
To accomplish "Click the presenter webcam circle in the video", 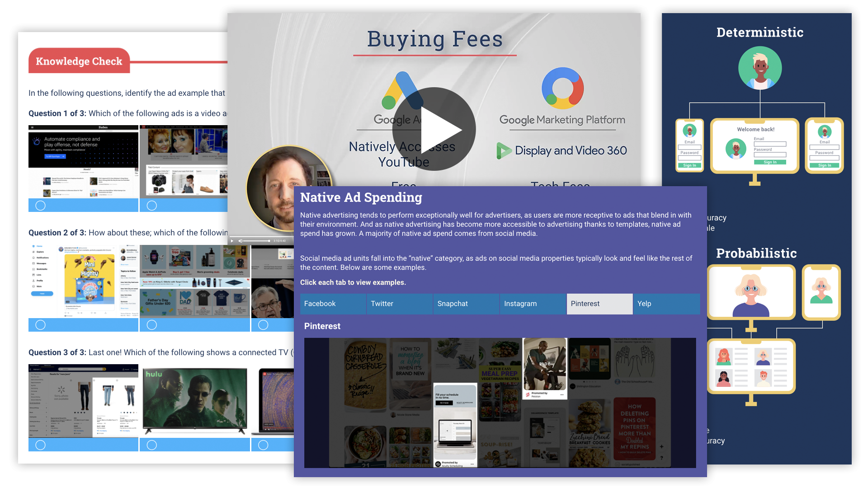I will point(289,189).
